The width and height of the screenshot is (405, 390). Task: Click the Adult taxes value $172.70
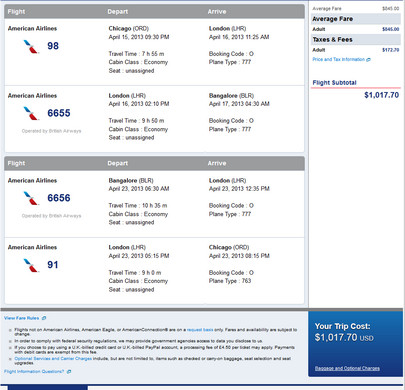(x=391, y=50)
